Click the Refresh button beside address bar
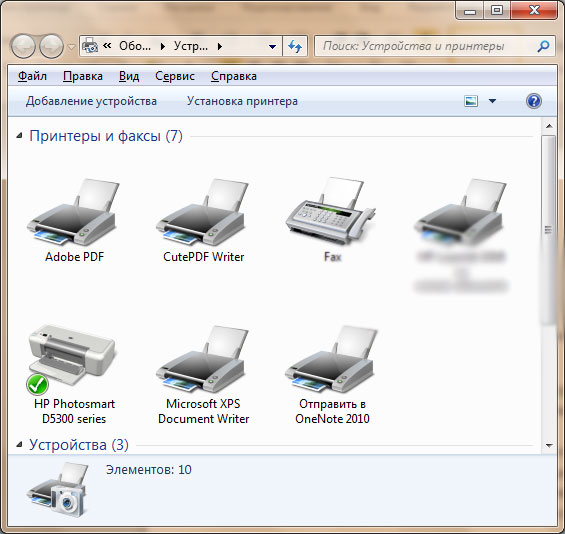565x534 pixels. [x=295, y=46]
